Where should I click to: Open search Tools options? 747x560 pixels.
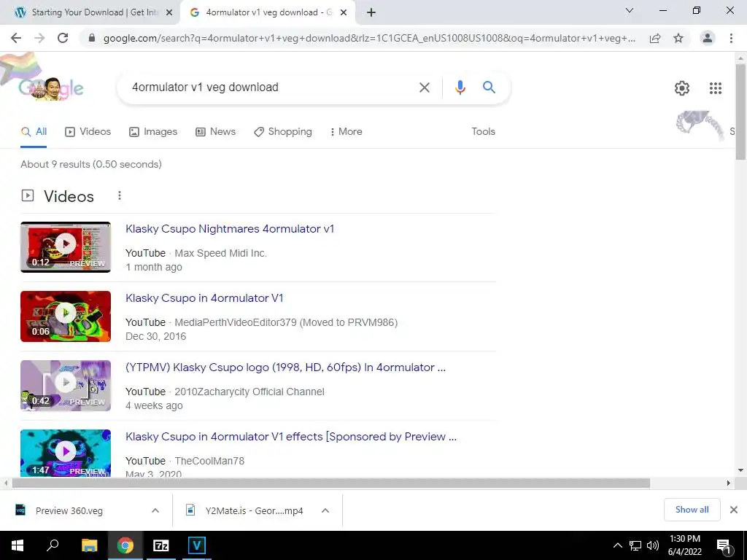point(483,132)
